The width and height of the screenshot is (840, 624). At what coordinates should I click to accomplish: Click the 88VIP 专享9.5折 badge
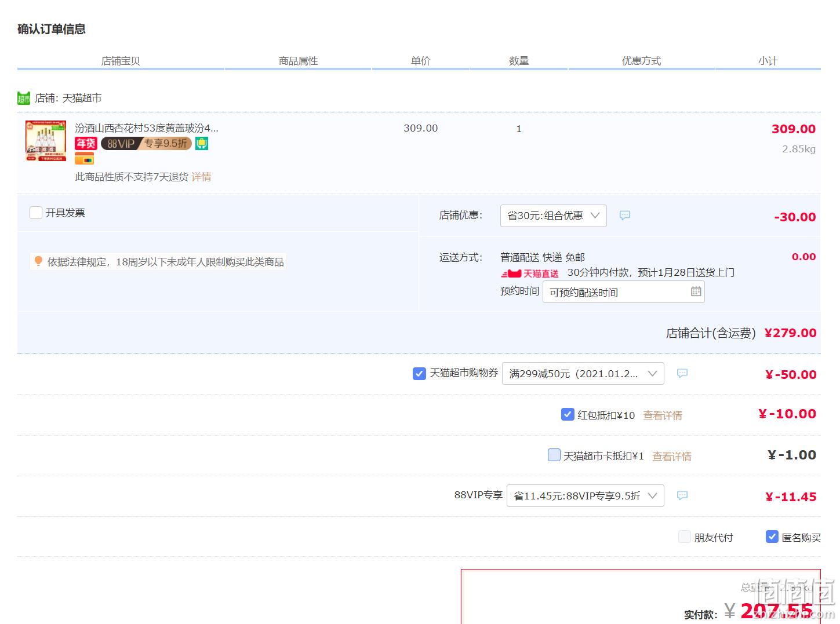[146, 143]
